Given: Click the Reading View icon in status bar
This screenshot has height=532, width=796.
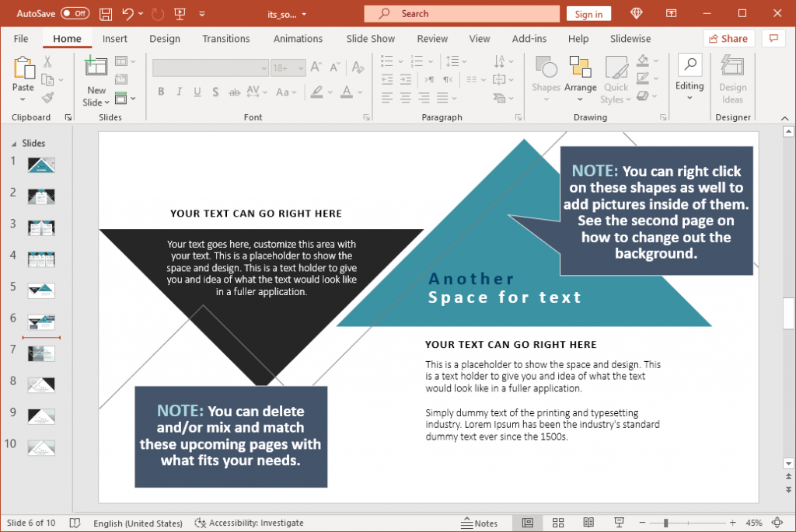Looking at the screenshot, I should tap(588, 523).
